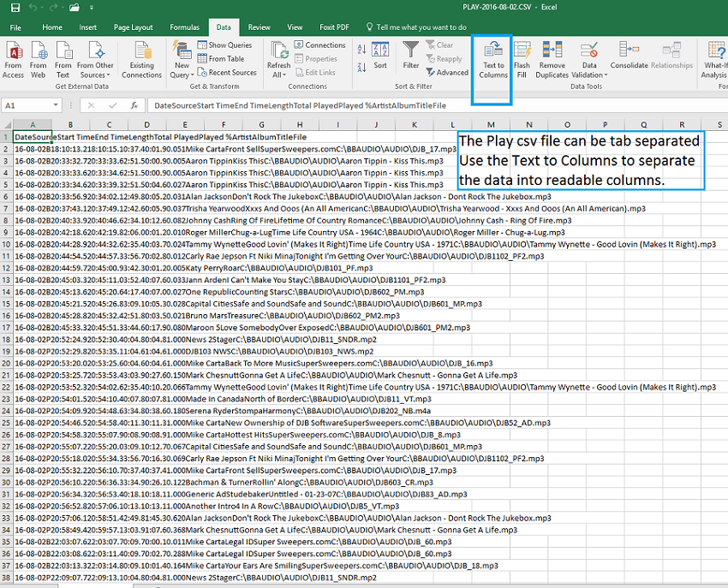Select row 20 header
The image size is (728, 588).
7,364
